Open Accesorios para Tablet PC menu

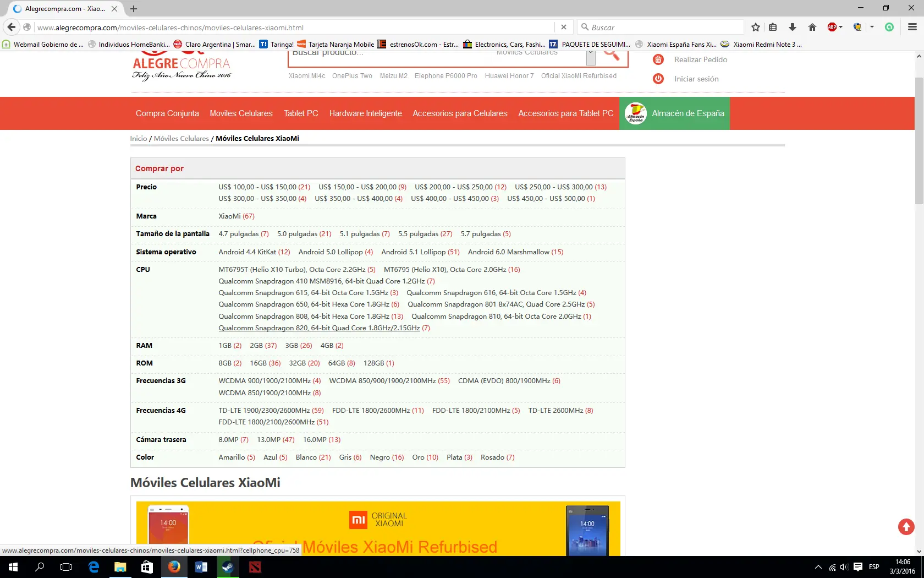566,113
